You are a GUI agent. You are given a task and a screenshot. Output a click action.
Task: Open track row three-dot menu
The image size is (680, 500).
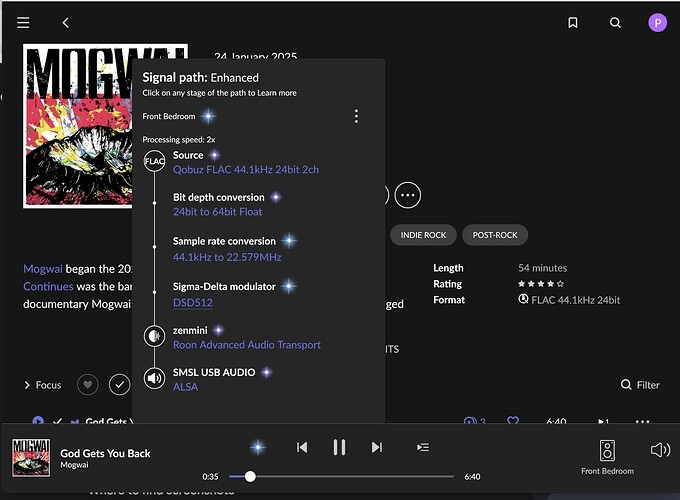click(642, 421)
